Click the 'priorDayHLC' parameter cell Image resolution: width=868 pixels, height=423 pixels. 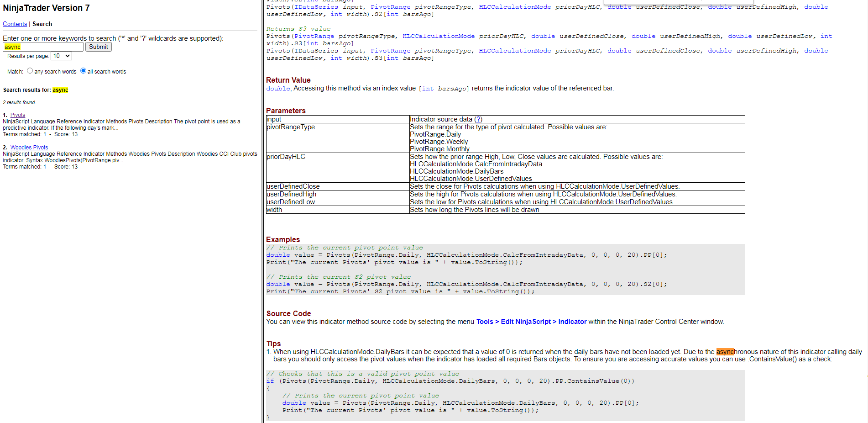[338, 168]
